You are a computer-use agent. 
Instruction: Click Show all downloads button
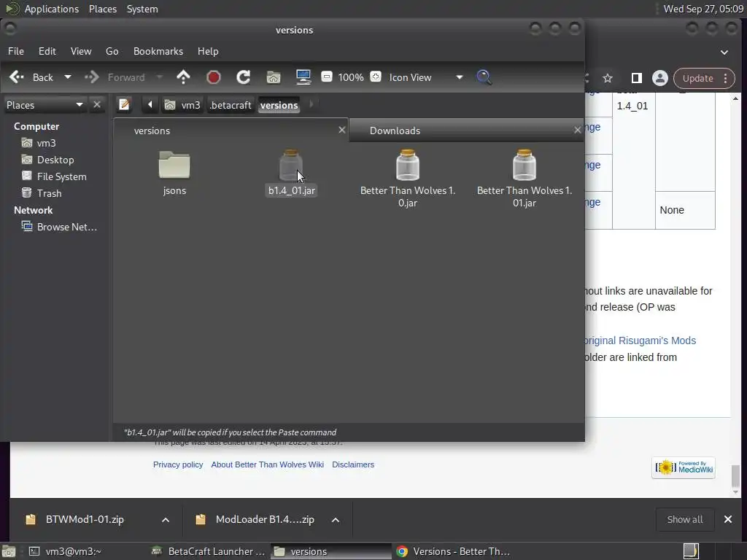(684, 519)
